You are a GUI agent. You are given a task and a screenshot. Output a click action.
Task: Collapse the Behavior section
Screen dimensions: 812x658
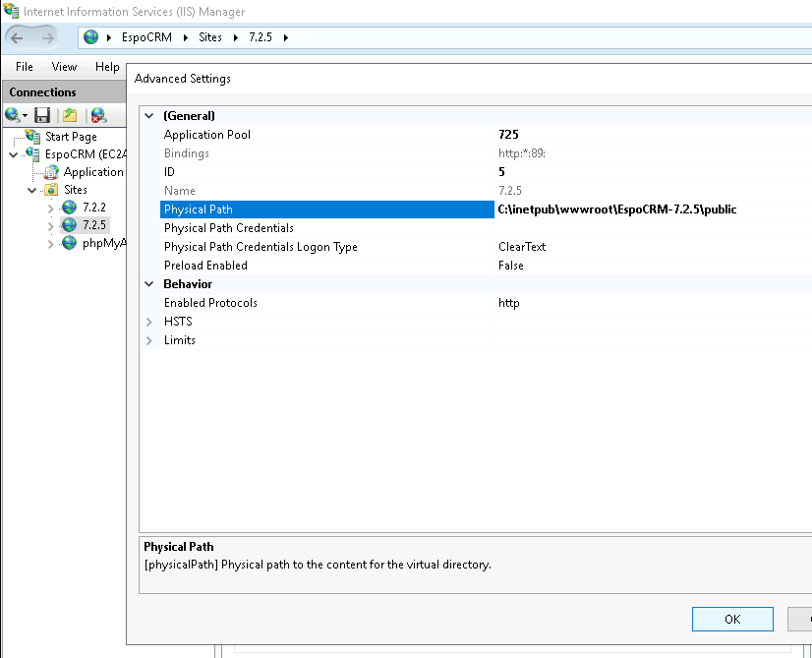[149, 284]
